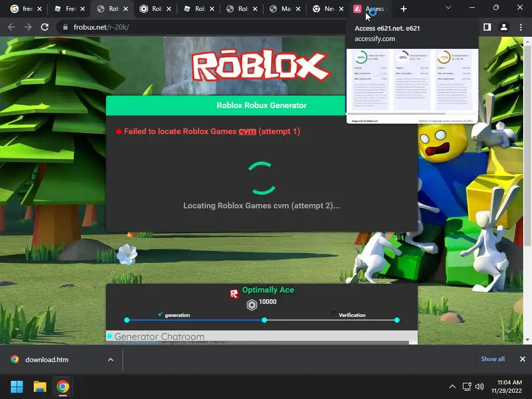532x399 pixels.
Task: Expand the download.htm options chevron
Action: pos(111,360)
